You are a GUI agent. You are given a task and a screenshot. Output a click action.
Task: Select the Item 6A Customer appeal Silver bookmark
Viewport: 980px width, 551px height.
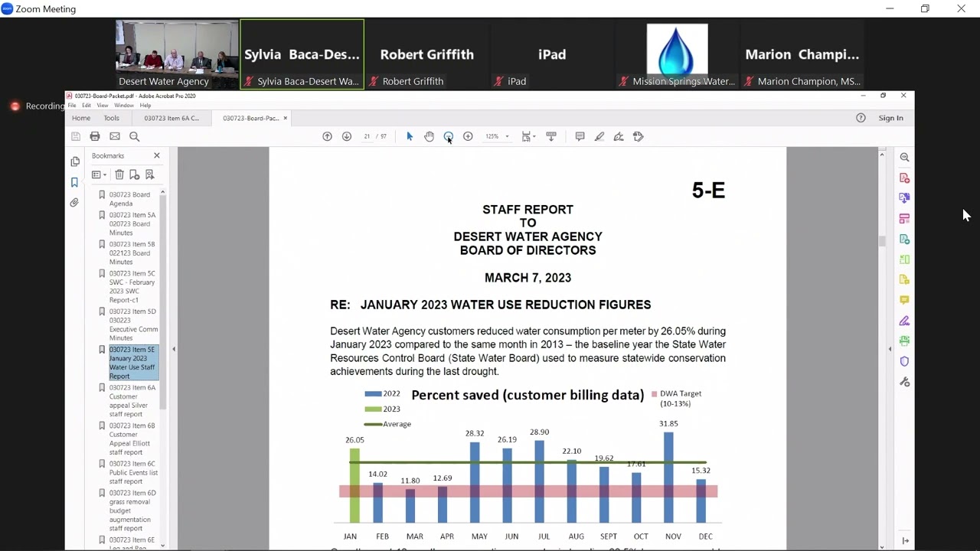[x=132, y=400]
